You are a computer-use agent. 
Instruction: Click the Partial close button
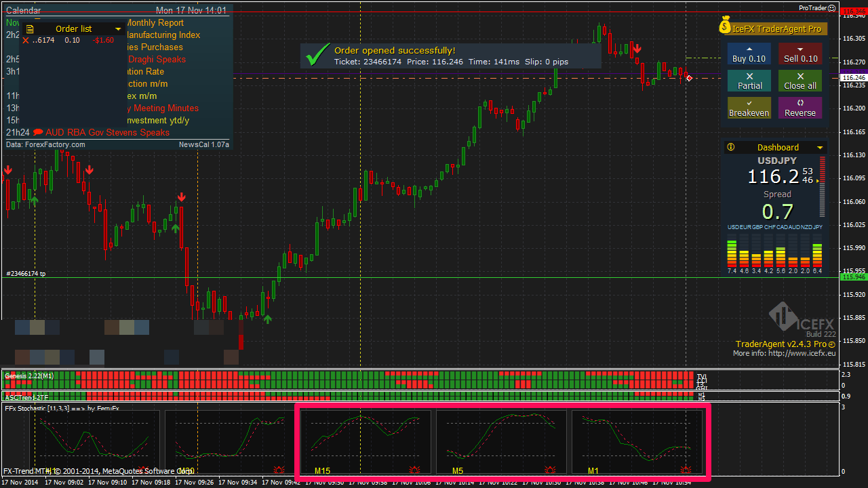(x=749, y=81)
